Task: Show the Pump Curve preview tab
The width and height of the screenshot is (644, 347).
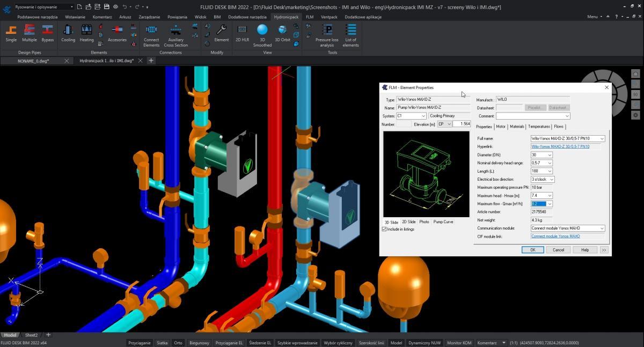Action: [443, 222]
